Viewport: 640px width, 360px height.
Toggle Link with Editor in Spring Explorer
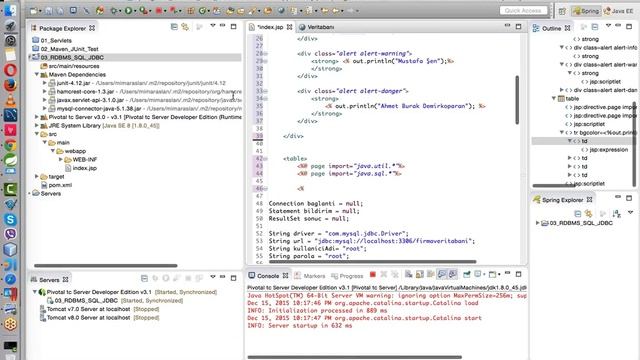pyautogui.click(x=589, y=213)
